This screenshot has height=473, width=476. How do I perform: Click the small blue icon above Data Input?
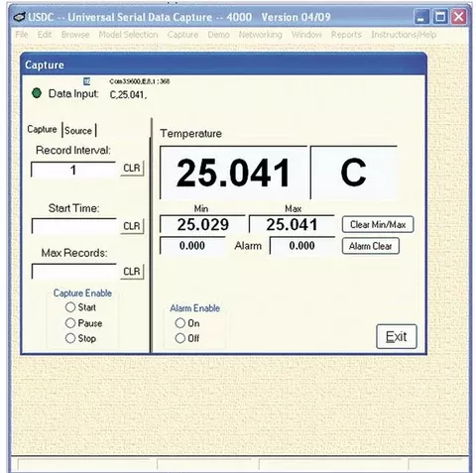coord(86,81)
